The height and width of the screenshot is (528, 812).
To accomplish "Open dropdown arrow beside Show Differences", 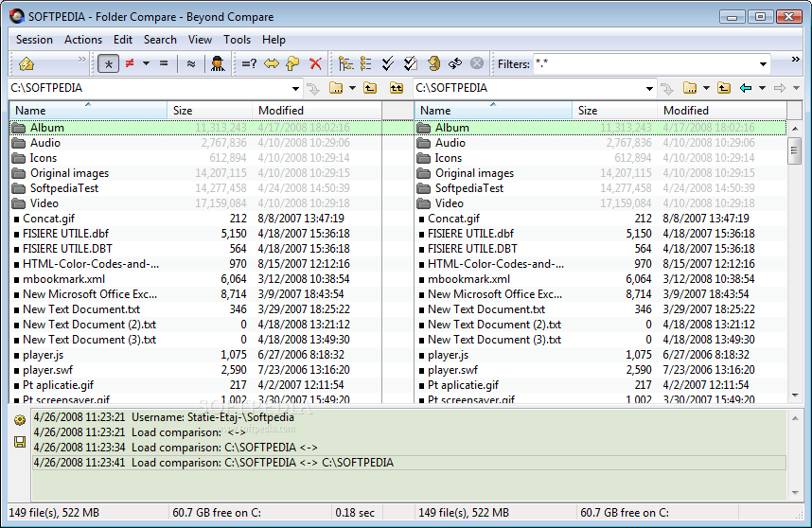I will [146, 63].
